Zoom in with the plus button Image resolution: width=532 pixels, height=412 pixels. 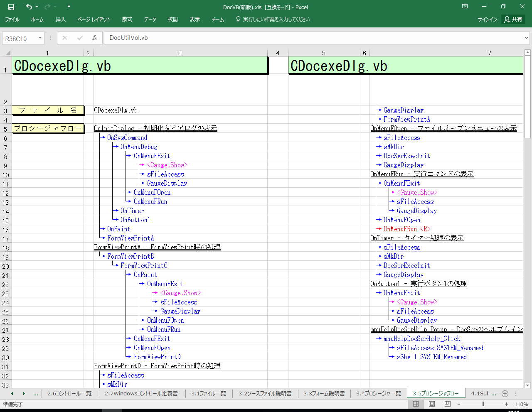507,404
